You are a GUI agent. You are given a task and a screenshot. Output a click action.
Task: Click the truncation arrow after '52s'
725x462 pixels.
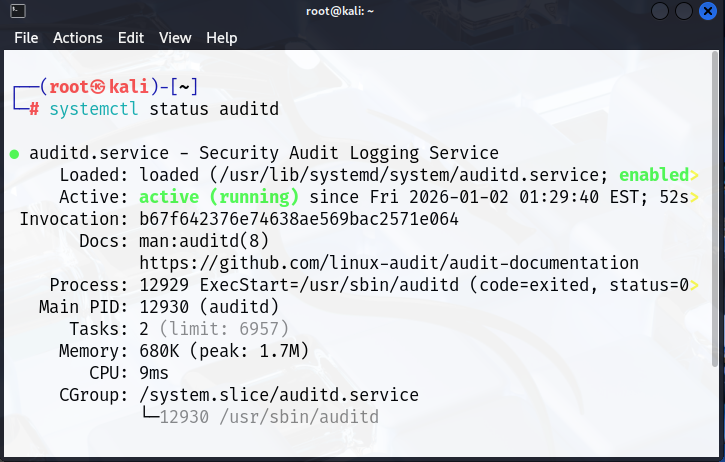pos(694,197)
